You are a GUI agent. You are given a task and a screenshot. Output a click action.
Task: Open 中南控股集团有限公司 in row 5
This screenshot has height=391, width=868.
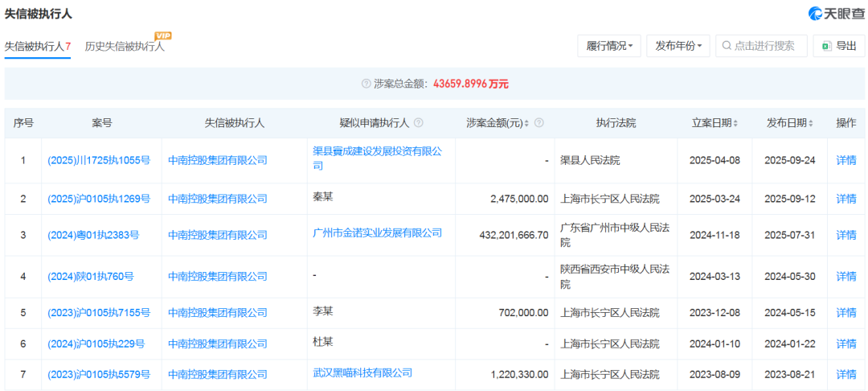(218, 313)
